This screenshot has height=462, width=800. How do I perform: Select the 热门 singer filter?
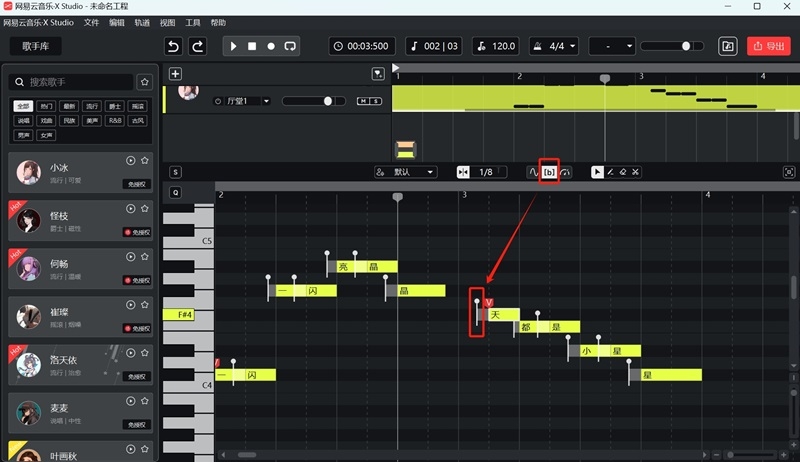(46, 106)
